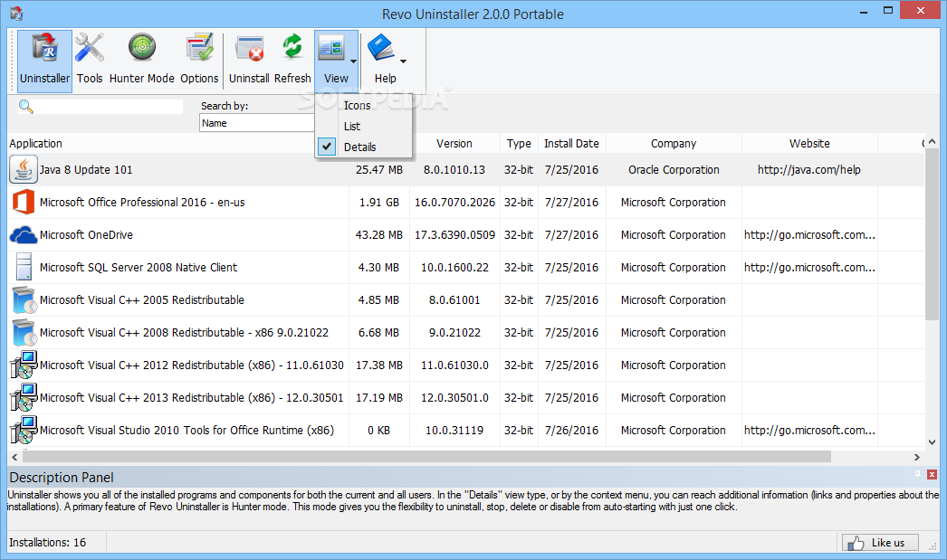Sort by the Version column header
Viewport: 947px width, 560px height.
(454, 144)
